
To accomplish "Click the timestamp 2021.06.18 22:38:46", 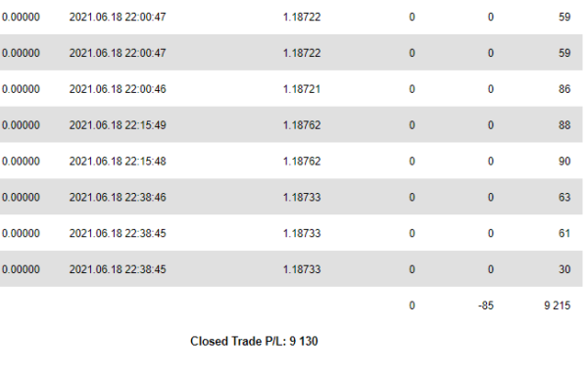I will click(x=118, y=198).
